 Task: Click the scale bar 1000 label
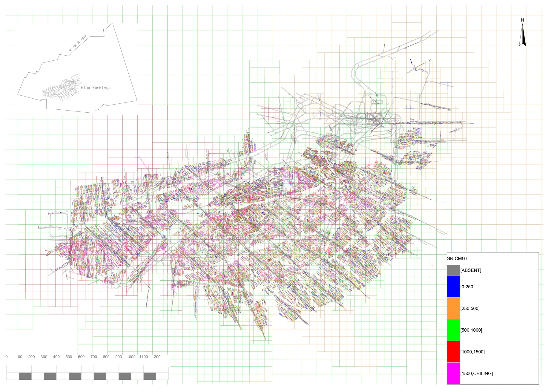pyautogui.click(x=131, y=357)
